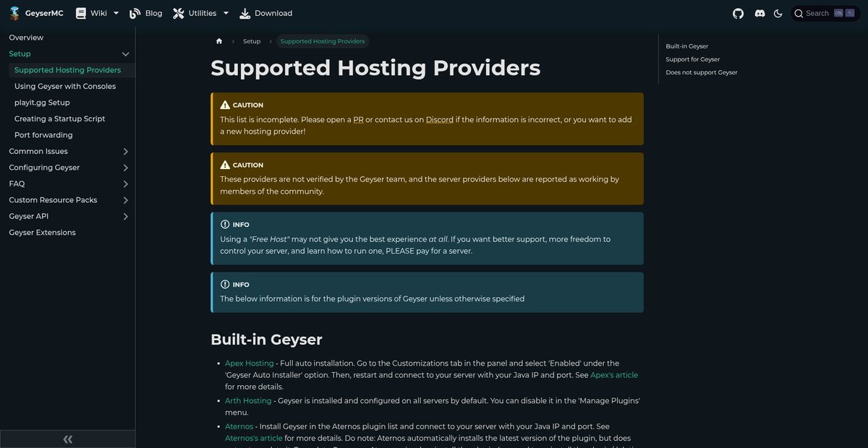868x448 pixels.
Task: Open Blog in top navigation
Action: (153, 13)
